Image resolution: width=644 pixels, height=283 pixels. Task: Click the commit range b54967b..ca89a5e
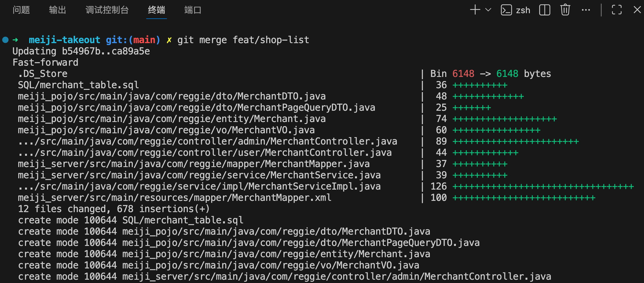[106, 51]
